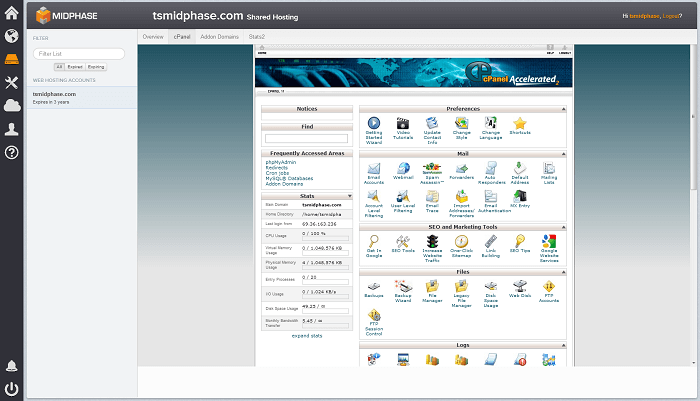Open the user profile sidebar icon
Viewport: 700px width, 401px height.
(12, 129)
